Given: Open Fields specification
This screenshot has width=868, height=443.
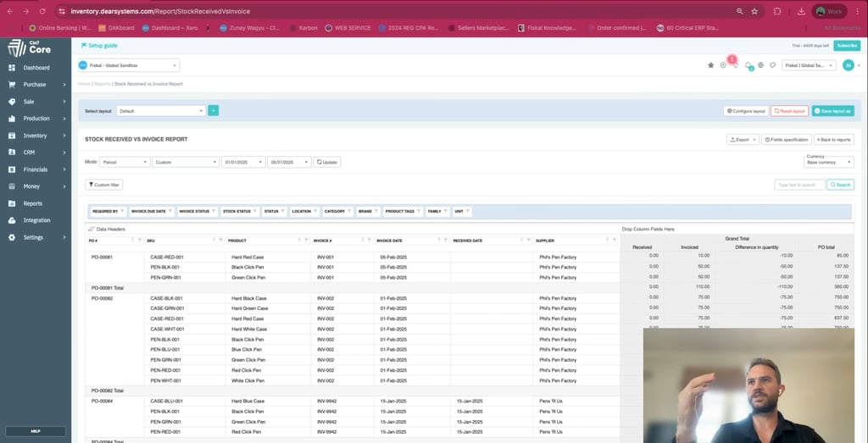Looking at the screenshot, I should pyautogui.click(x=786, y=140).
